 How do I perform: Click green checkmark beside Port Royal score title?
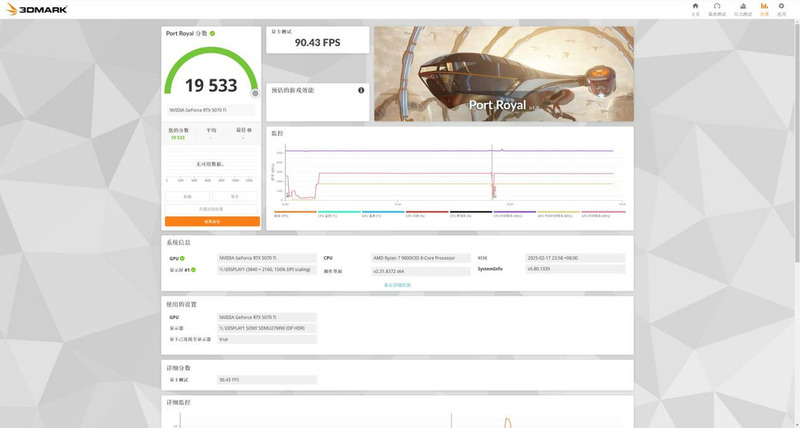(212, 33)
